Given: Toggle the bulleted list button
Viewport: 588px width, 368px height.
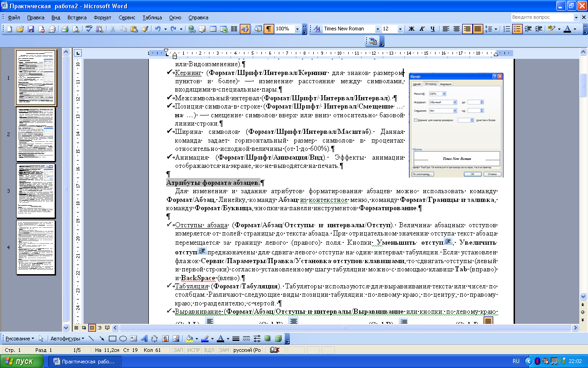Looking at the screenshot, I should click(518, 29).
